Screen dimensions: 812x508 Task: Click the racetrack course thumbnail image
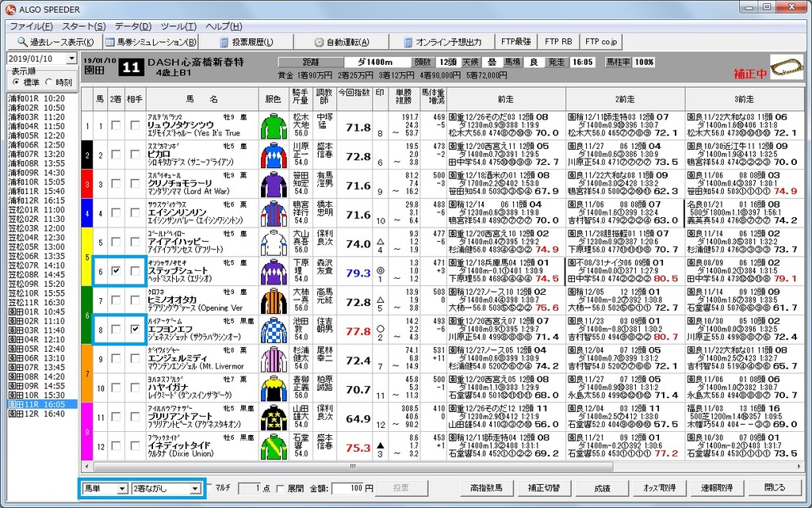[786, 67]
